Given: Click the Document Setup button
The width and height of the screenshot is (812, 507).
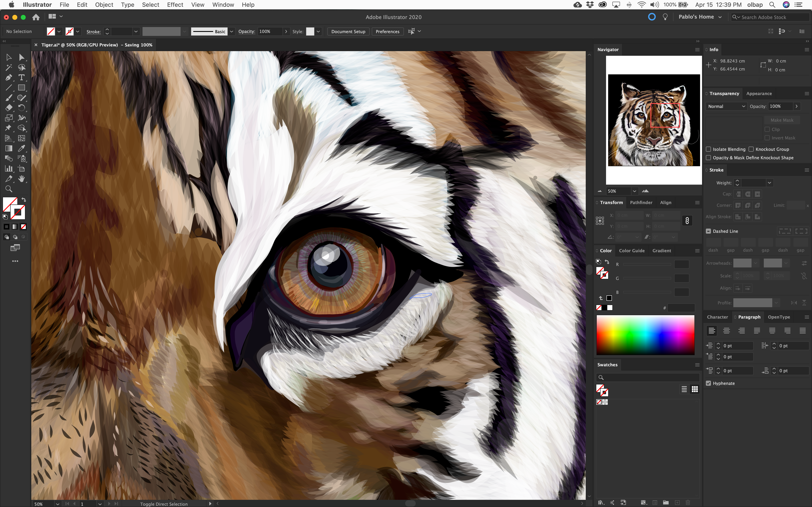Looking at the screenshot, I should point(348,31).
